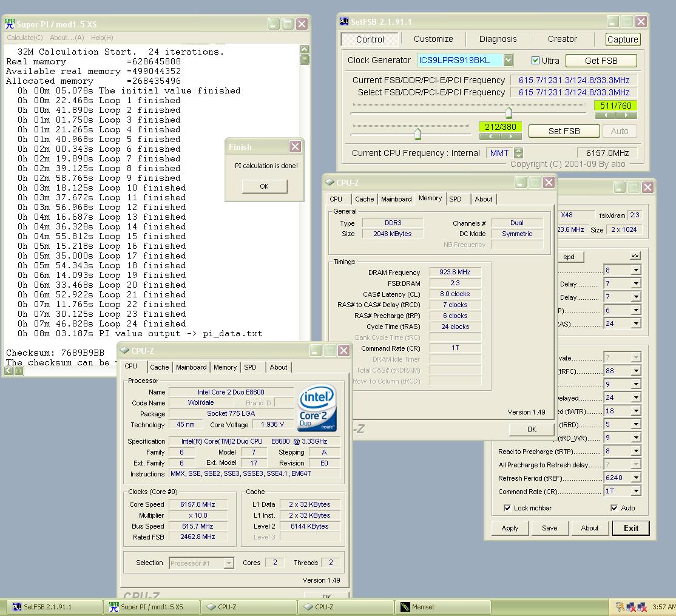Open Memset CAS latency dropdown showing 8
The width and height of the screenshot is (676, 616).
636,270
